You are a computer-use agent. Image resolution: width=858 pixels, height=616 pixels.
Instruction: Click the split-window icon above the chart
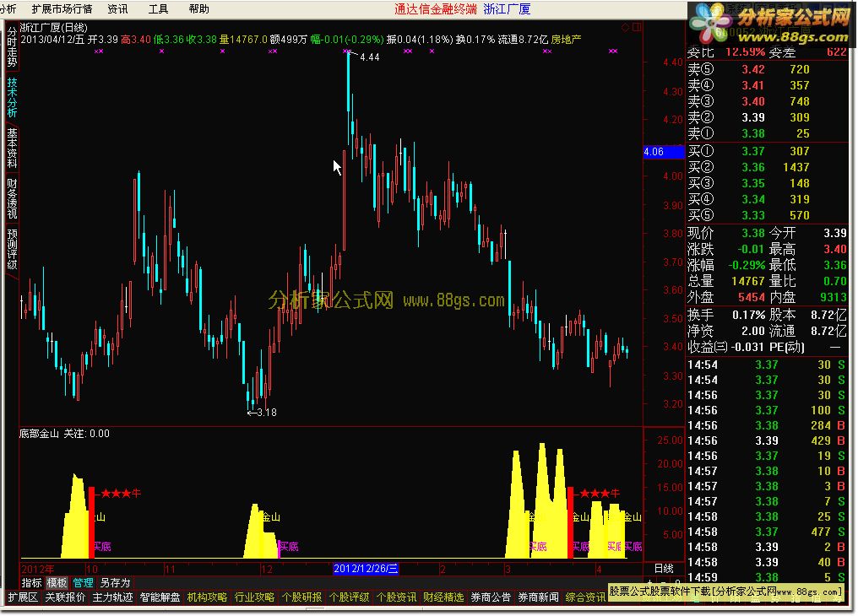(x=637, y=27)
